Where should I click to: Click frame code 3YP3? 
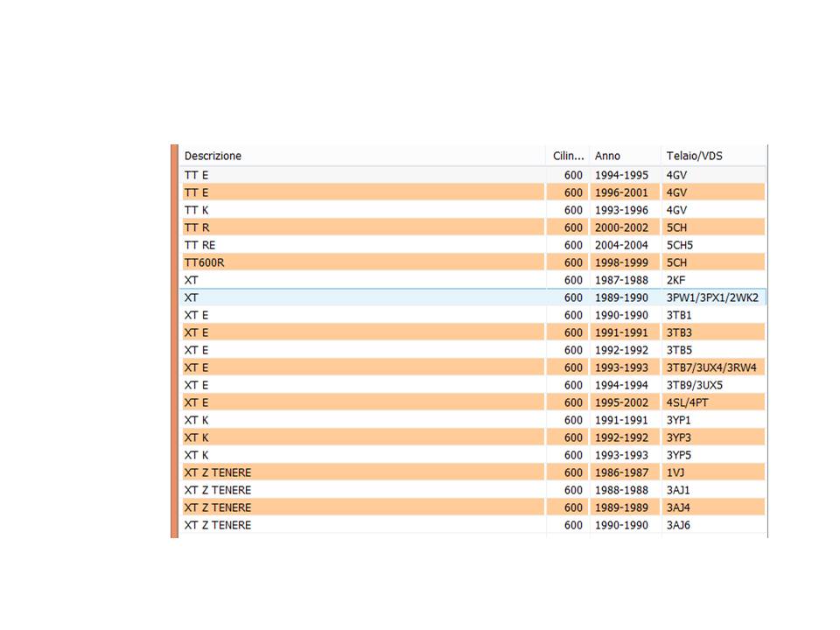(x=679, y=437)
